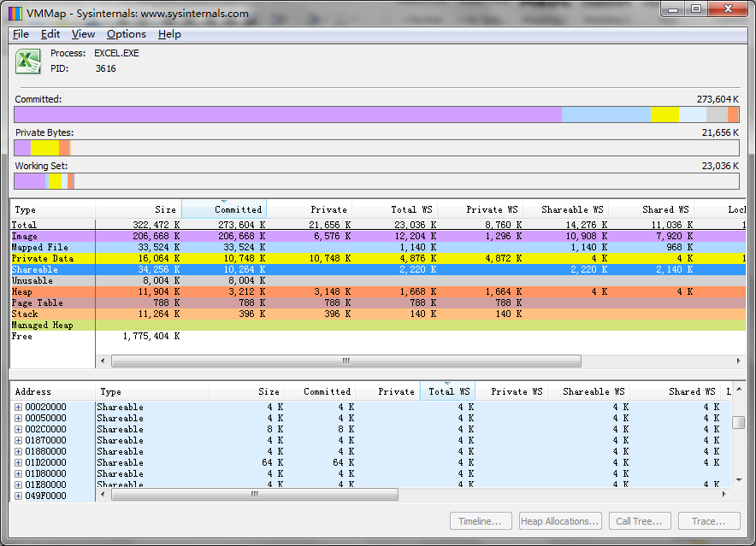756x546 pixels.
Task: Select the Private Data type row
Action: [x=378, y=258]
